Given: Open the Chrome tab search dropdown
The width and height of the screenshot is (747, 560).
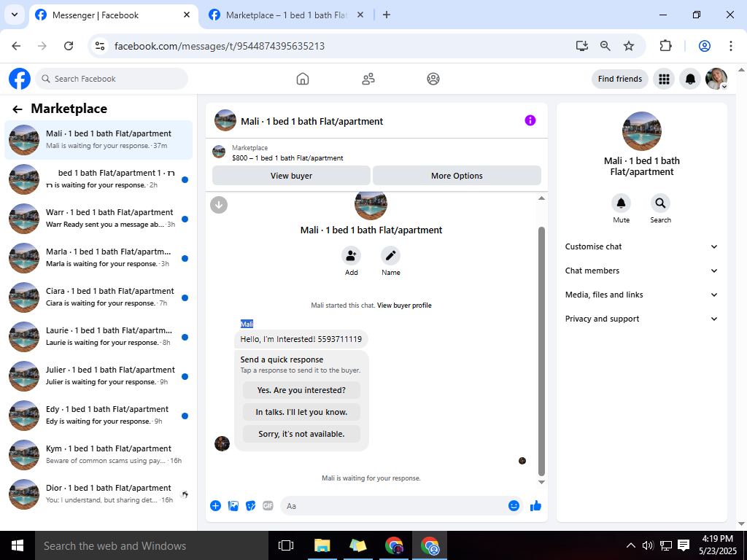Looking at the screenshot, I should click(x=15, y=15).
